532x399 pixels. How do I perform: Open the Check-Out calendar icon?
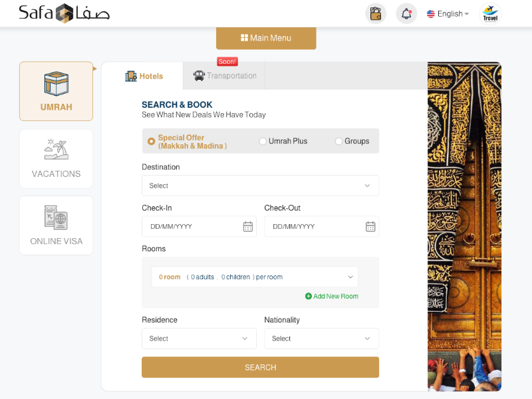click(370, 227)
